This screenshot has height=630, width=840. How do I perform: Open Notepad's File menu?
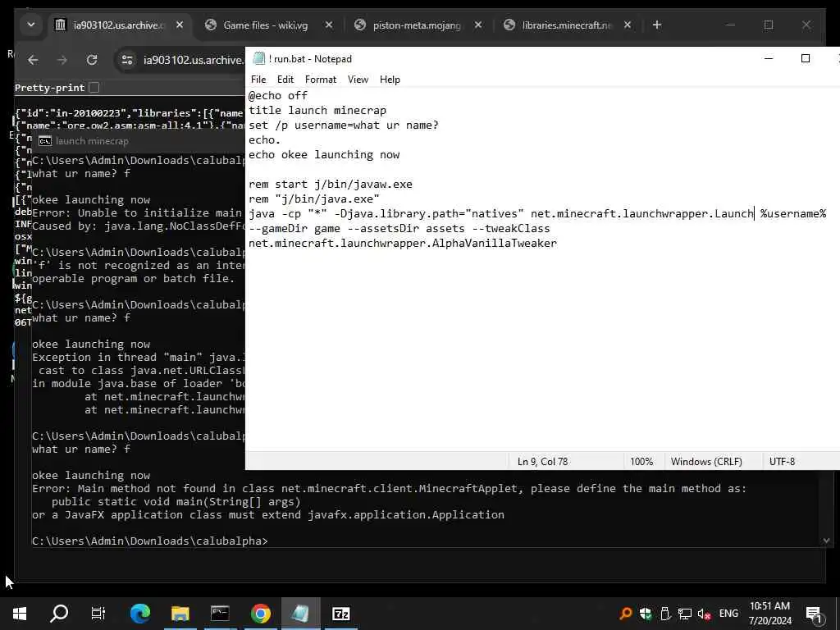click(258, 80)
